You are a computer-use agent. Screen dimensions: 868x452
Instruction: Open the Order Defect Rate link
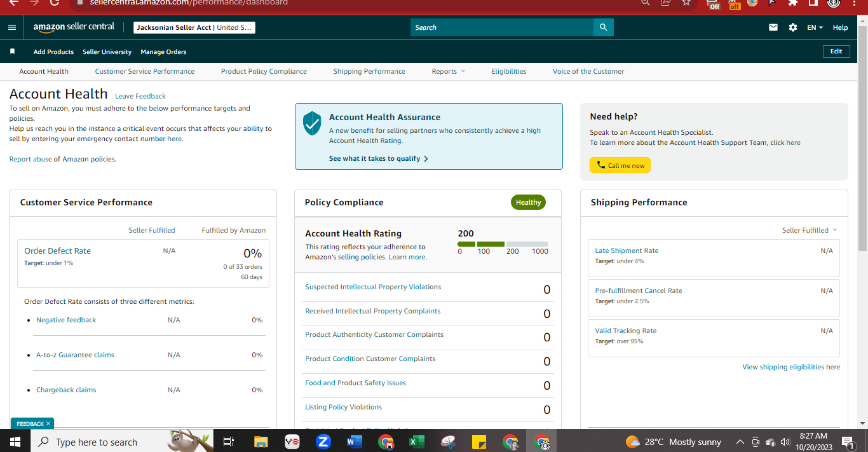click(x=57, y=250)
